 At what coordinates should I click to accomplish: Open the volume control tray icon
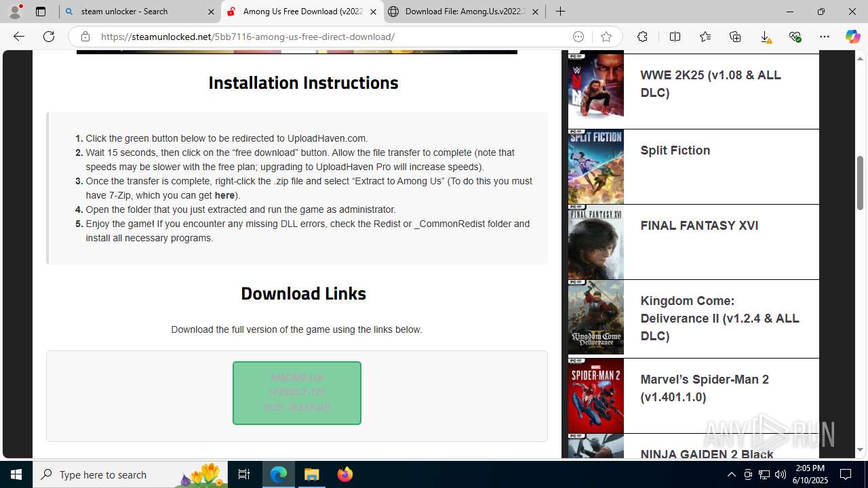[780, 474]
